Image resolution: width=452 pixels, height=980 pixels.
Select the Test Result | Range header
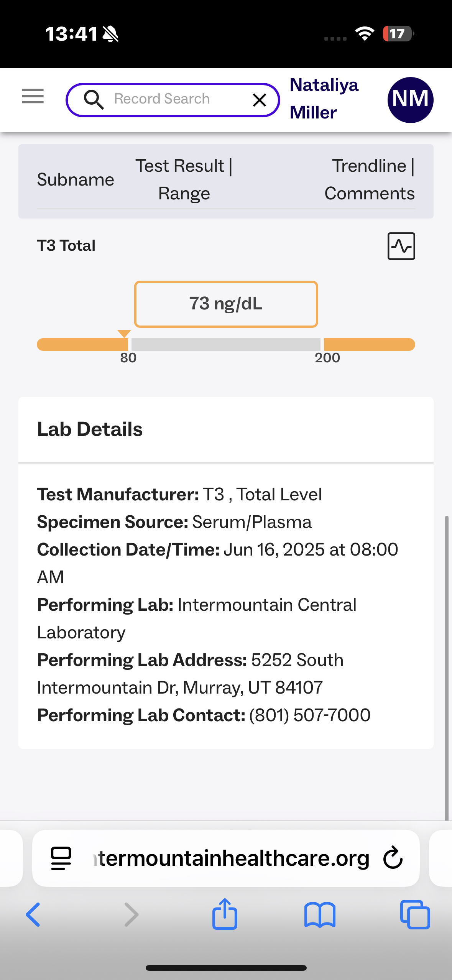[x=184, y=180]
